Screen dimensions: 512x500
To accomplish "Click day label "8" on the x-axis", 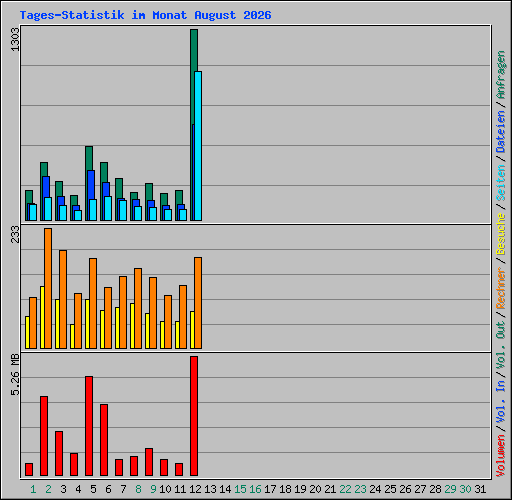I will pos(138,489).
